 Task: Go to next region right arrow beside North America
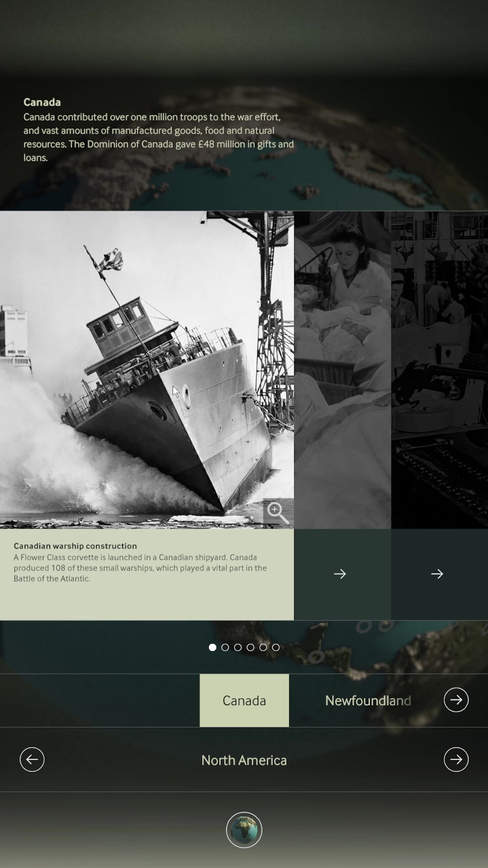point(456,759)
